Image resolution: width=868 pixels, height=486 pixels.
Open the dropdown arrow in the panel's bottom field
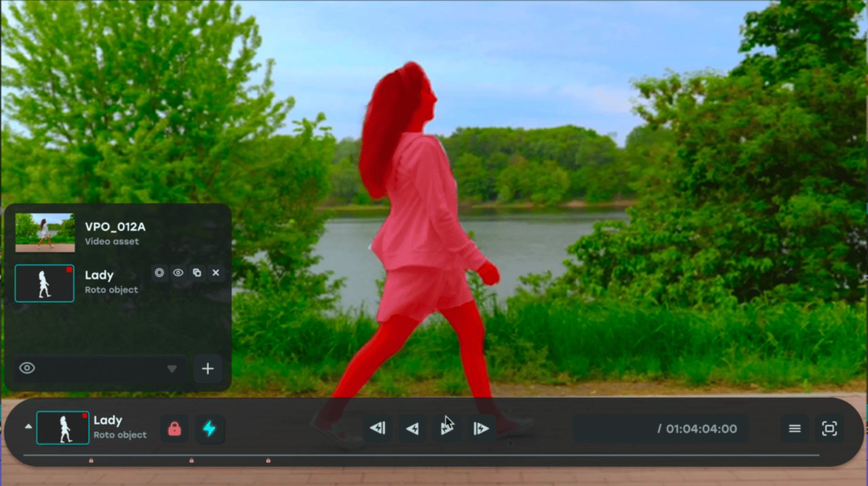coord(172,369)
